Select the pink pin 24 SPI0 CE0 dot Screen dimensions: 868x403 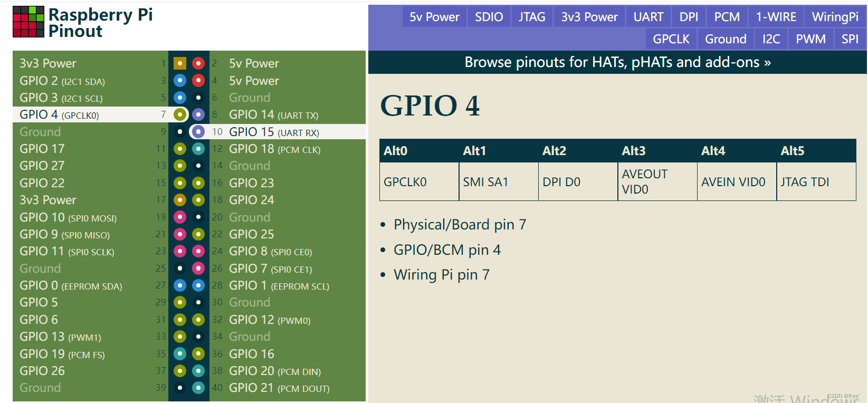(198, 251)
